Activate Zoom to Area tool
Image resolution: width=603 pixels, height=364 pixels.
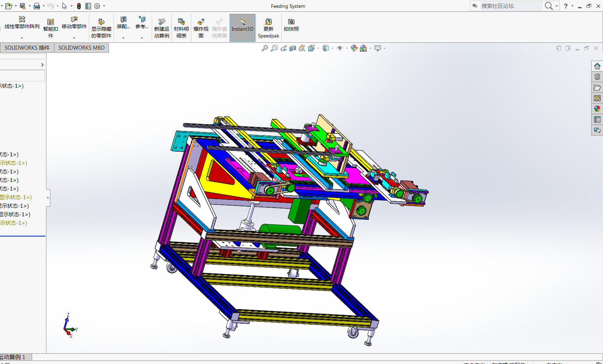(x=274, y=48)
